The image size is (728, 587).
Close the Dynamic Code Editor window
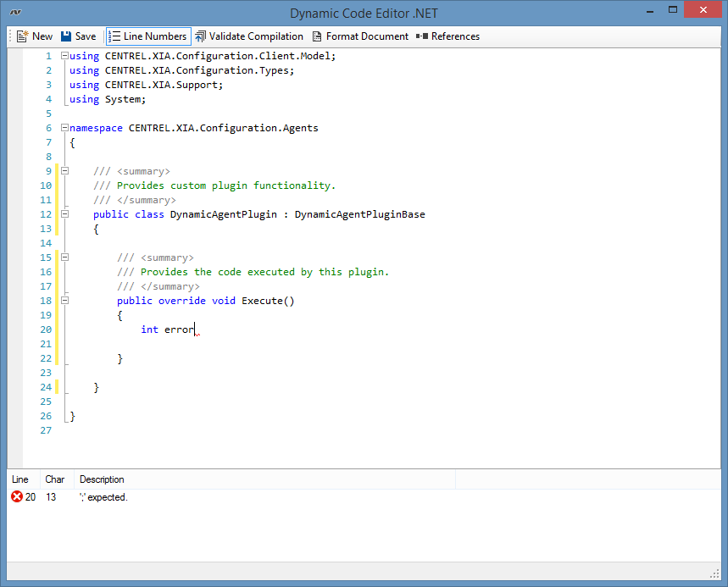703,10
